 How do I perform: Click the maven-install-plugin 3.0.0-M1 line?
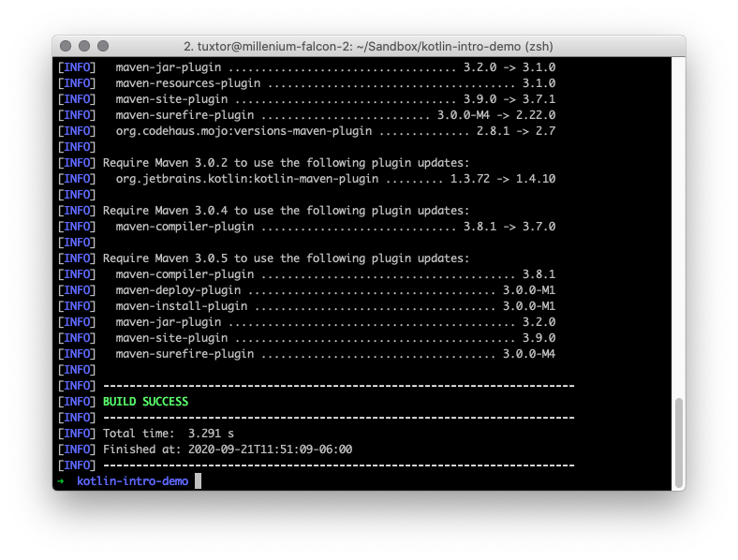[x=335, y=306]
